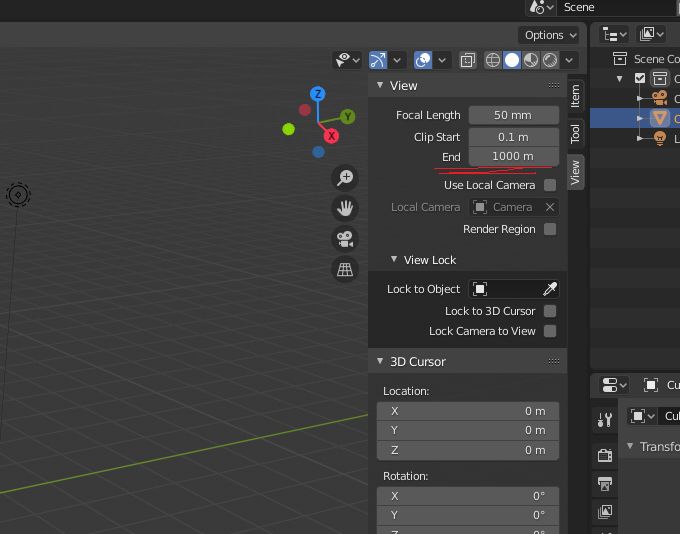Click the negative X axis gizmo dot
Viewport: 680px width, 534px height.
[x=305, y=110]
